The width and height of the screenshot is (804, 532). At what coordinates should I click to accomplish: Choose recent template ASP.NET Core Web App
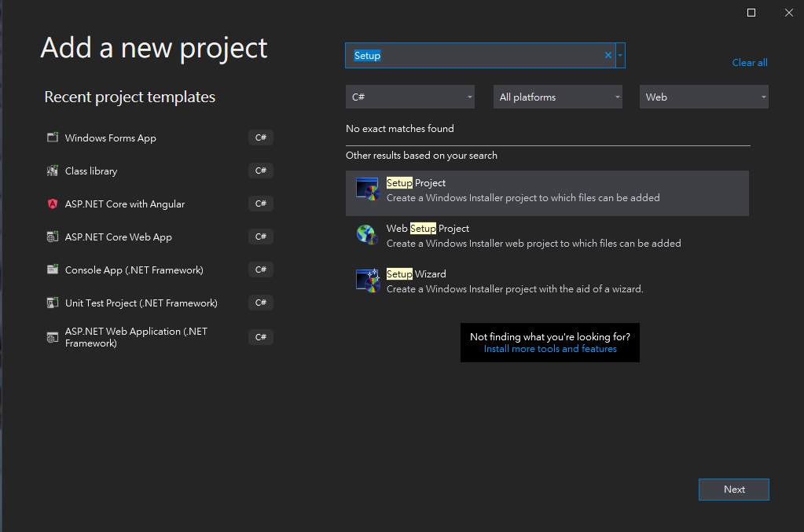tap(159, 237)
